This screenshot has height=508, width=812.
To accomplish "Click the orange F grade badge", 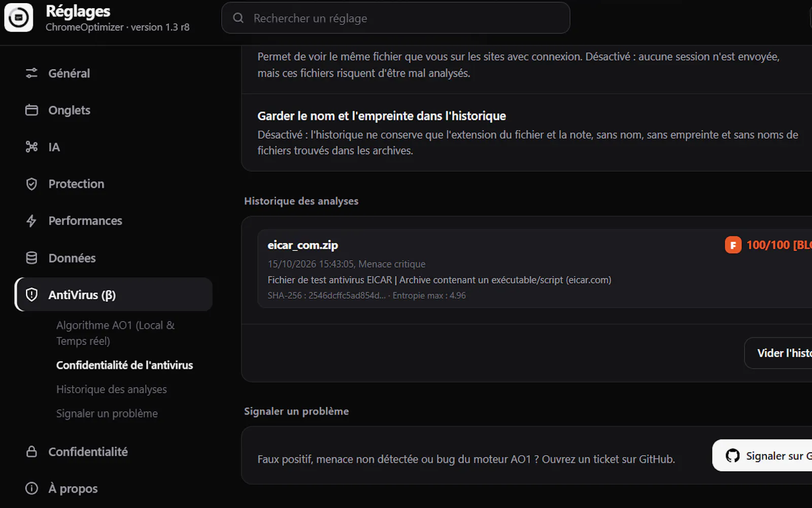I will click(x=733, y=245).
